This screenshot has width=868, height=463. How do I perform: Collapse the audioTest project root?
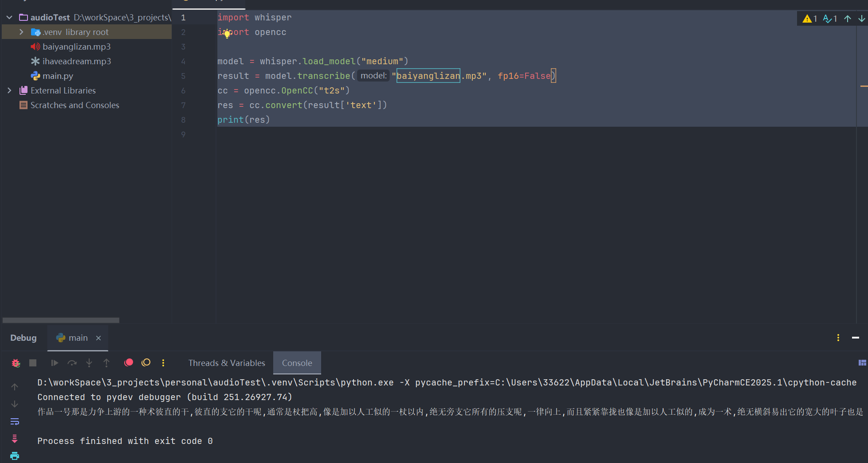9,17
